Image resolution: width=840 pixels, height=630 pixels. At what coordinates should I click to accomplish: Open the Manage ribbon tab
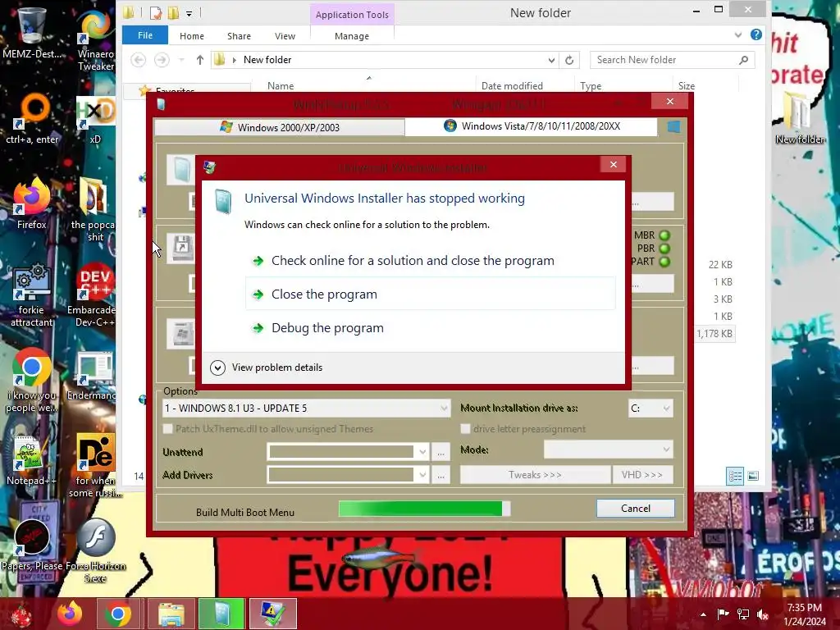351,36
